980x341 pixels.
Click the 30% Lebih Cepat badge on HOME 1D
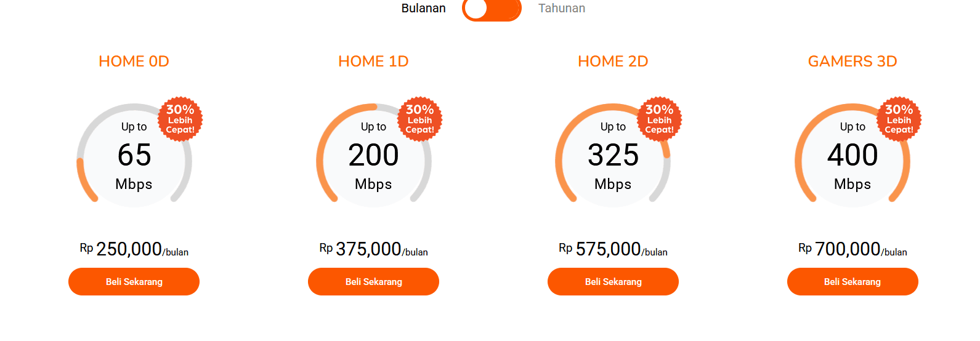[420, 119]
